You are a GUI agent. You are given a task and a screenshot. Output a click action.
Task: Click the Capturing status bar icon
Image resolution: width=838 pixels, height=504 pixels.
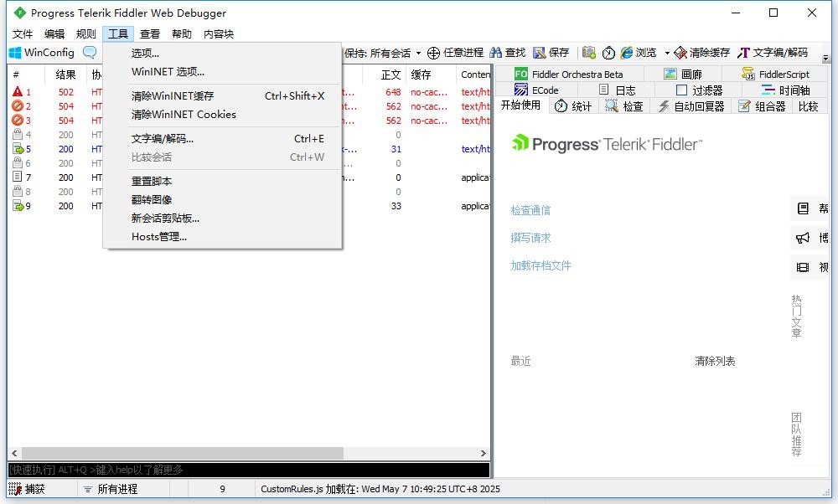[x=15, y=489]
